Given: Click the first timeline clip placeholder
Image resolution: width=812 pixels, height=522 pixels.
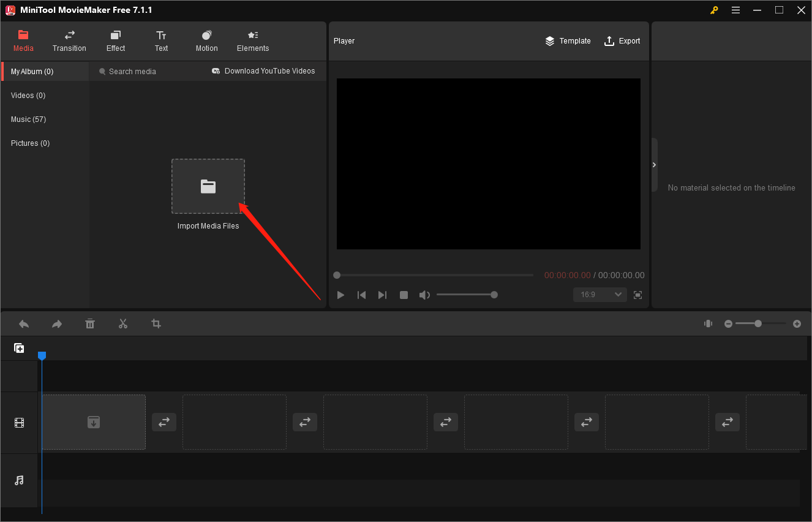Looking at the screenshot, I should [94, 422].
